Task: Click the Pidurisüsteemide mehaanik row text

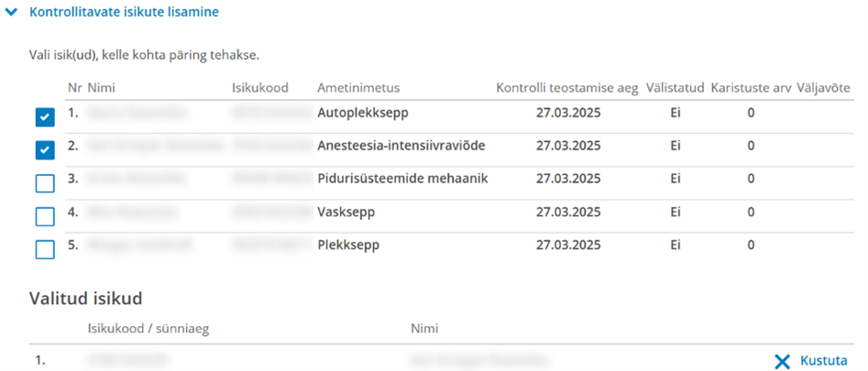Action: point(402,180)
